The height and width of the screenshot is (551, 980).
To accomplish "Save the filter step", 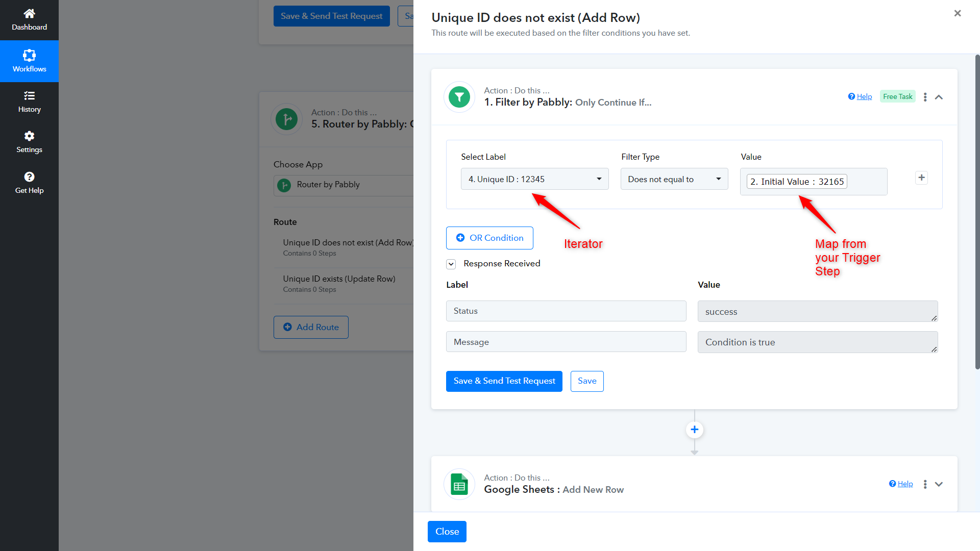I will [587, 381].
